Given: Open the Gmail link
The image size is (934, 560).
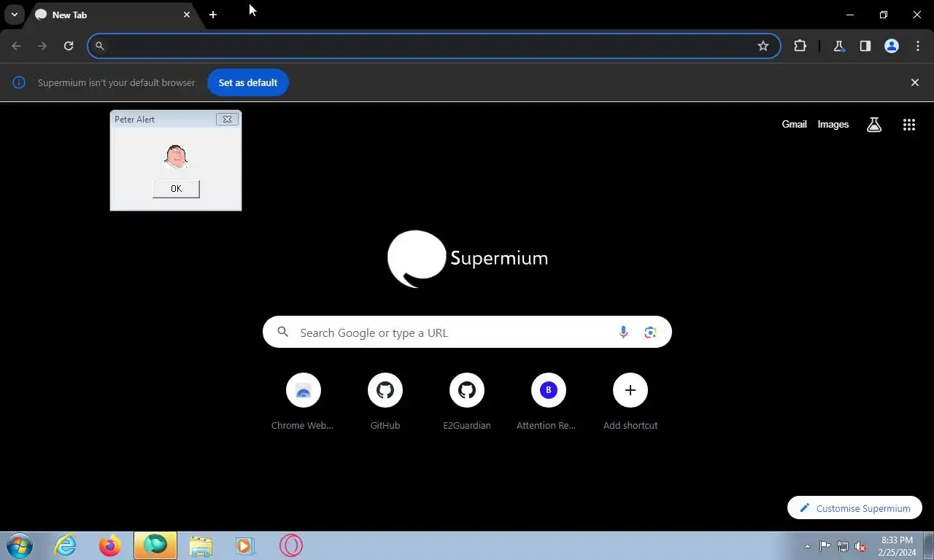Looking at the screenshot, I should tap(794, 125).
